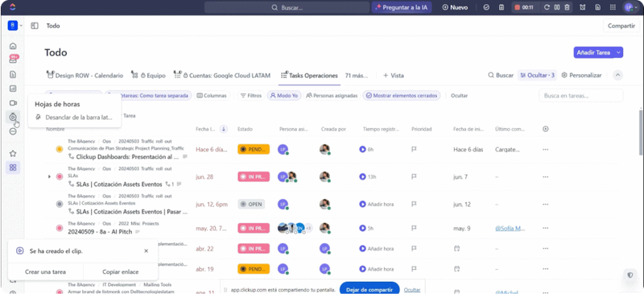
Task: Delete the recording with the trash icon
Action: tap(567, 7)
